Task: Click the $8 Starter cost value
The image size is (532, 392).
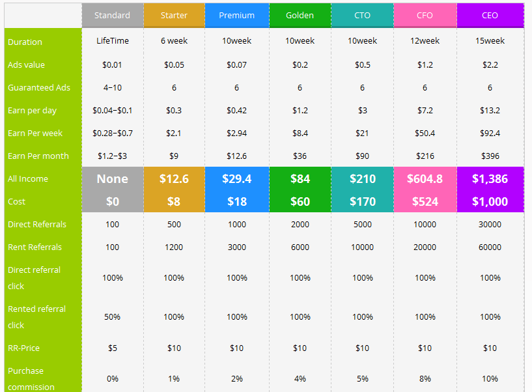Action: (174, 202)
